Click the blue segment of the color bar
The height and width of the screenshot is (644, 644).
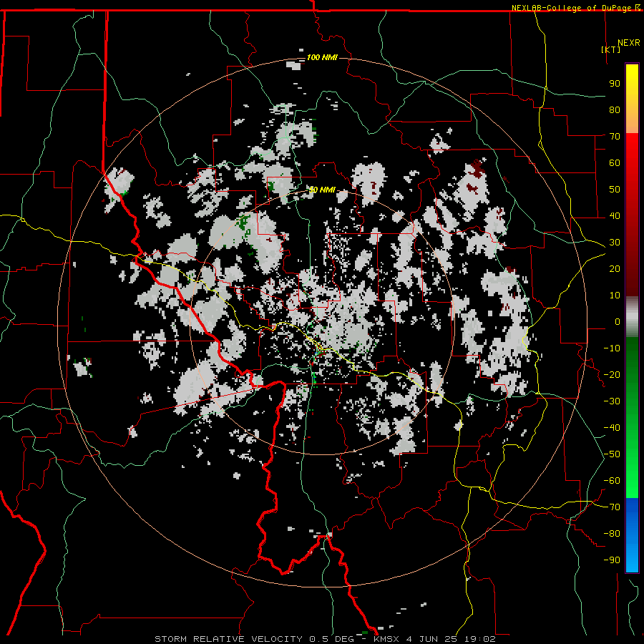coord(632,535)
